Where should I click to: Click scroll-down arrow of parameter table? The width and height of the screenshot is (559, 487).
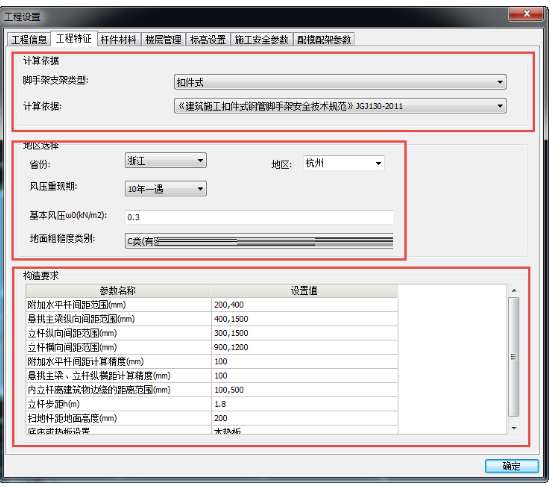(514, 428)
